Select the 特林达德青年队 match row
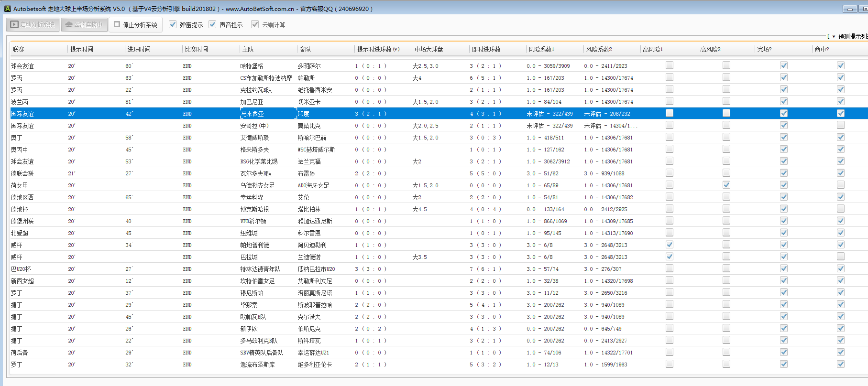Screen dimensions: 868x386 point(260,269)
